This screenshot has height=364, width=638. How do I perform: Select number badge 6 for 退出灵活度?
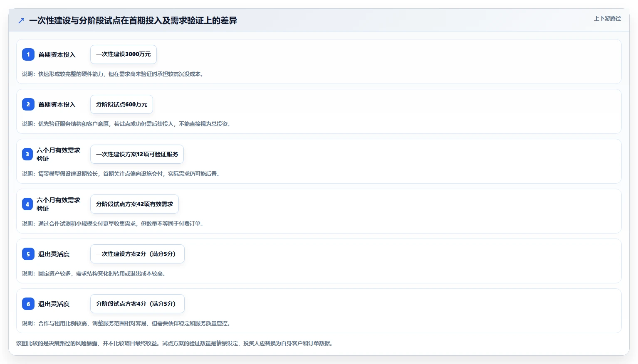coord(28,304)
